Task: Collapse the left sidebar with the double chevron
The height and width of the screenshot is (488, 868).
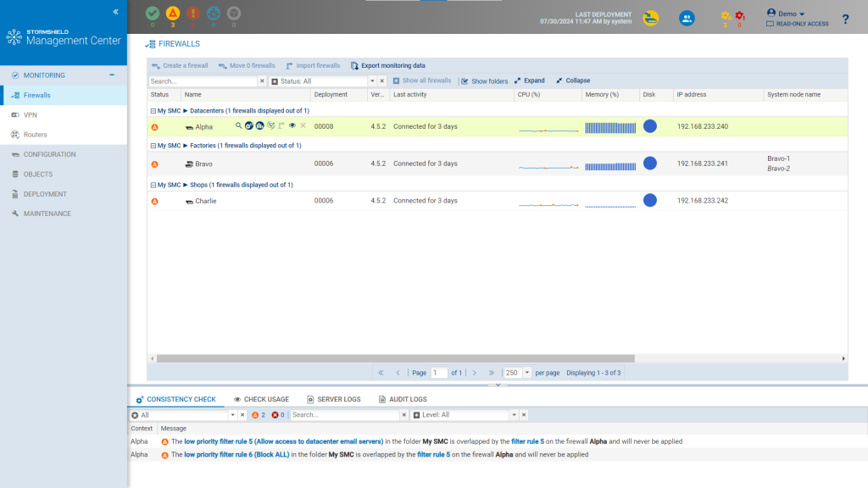Action: pos(115,12)
